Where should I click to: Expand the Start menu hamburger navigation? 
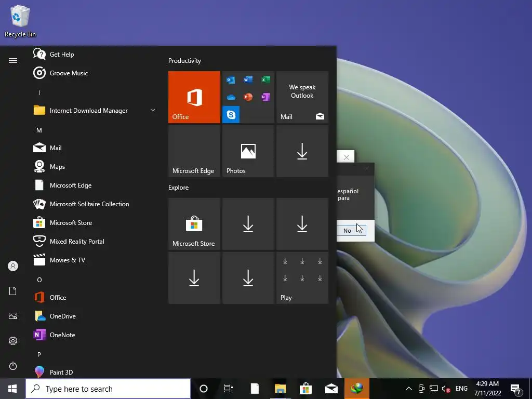pyautogui.click(x=13, y=60)
